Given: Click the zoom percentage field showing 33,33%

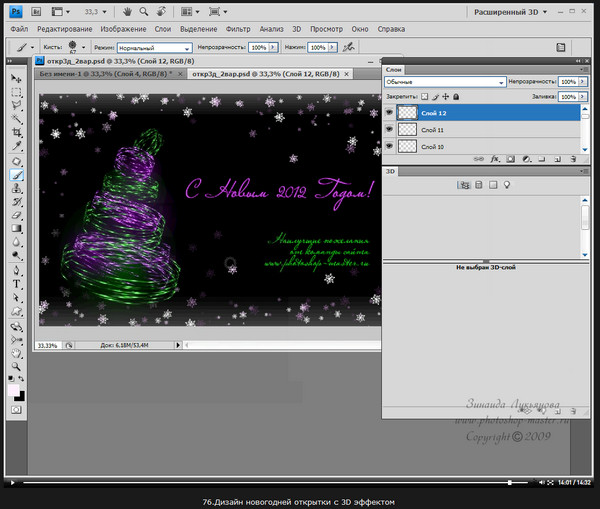Looking at the screenshot, I should [48, 345].
